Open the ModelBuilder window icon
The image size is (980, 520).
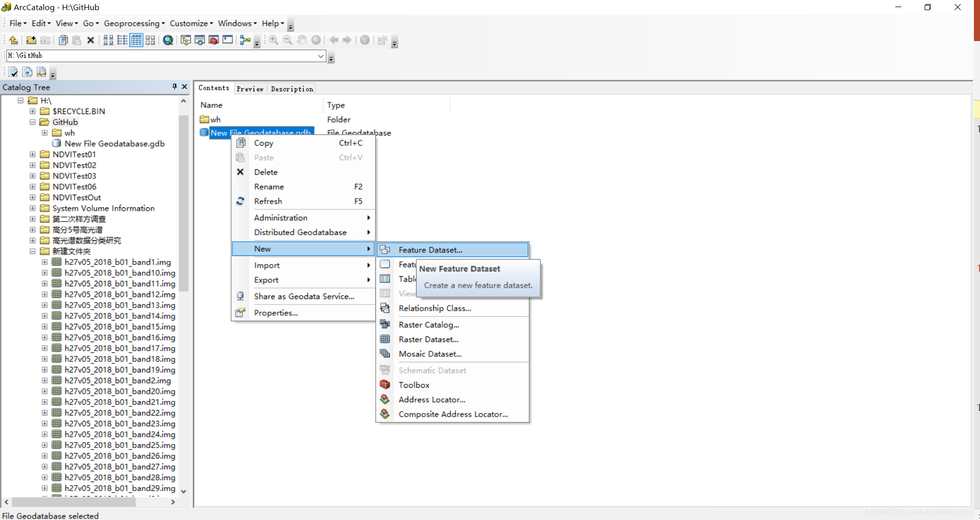[x=245, y=40]
